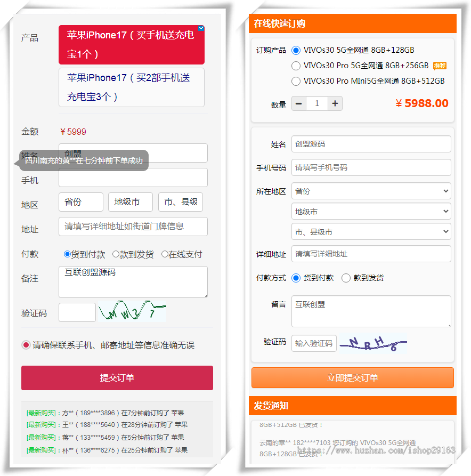Click the quantity field showing 1
Image resolution: width=471 pixels, height=476 pixels.
(x=317, y=103)
